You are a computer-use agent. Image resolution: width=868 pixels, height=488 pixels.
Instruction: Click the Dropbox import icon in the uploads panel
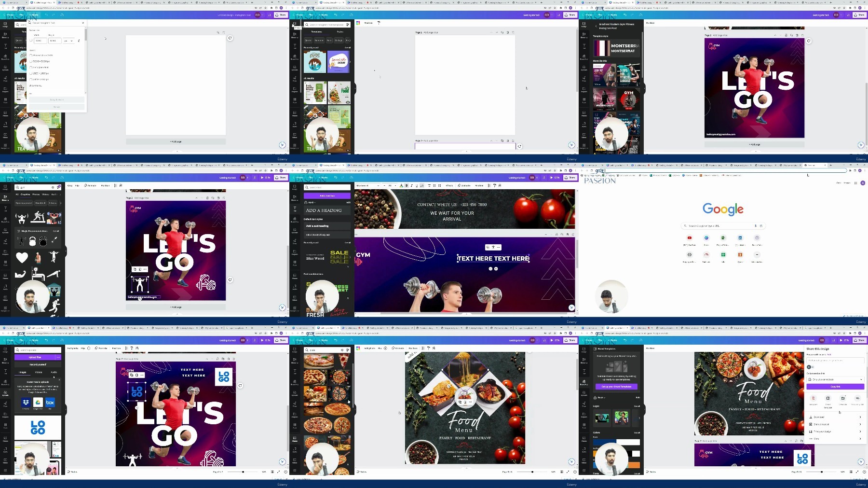[x=26, y=402]
